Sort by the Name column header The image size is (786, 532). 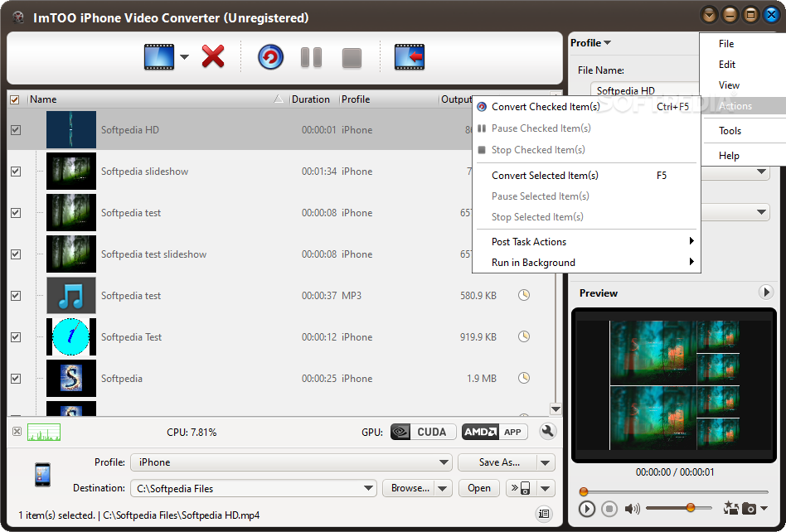click(x=157, y=99)
